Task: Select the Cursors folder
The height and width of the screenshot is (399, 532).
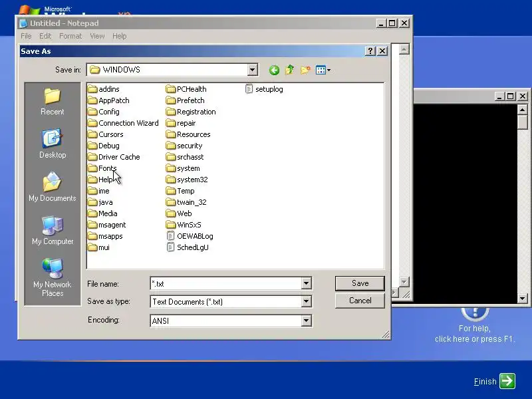Action: click(105, 134)
